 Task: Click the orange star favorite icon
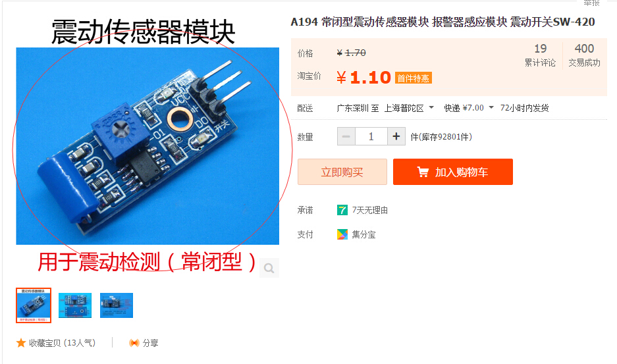point(21,343)
